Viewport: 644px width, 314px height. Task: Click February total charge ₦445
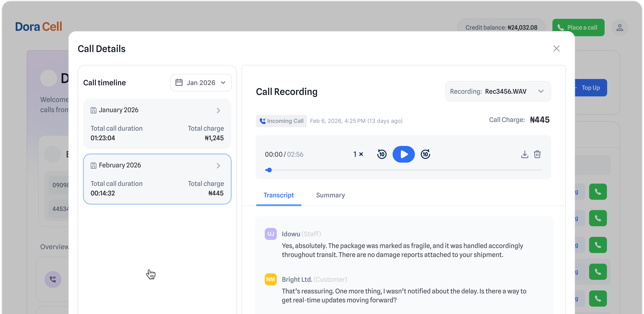coord(216,193)
